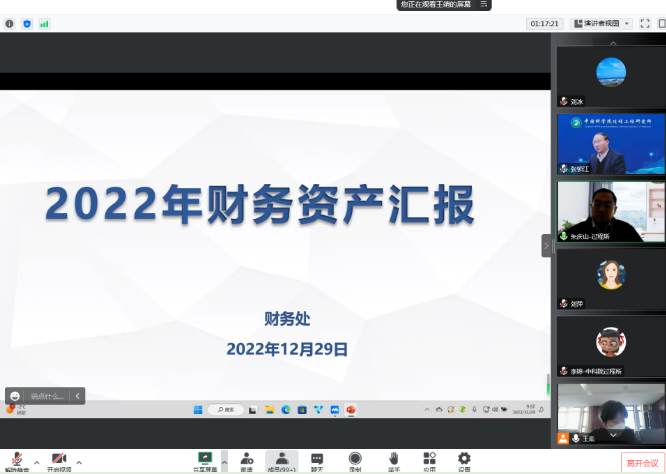Open the speaker view layout dropdown
This screenshot has height=474, width=666.
[601, 23]
